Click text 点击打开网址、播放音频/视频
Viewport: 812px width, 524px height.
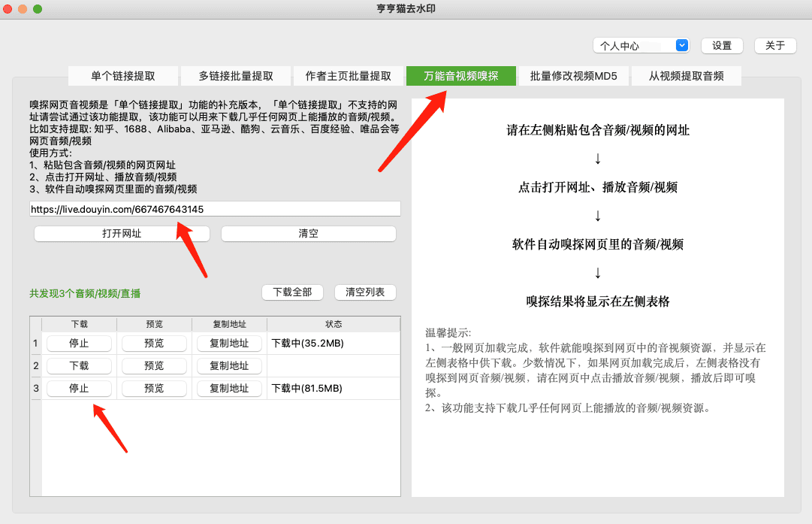[x=598, y=187]
